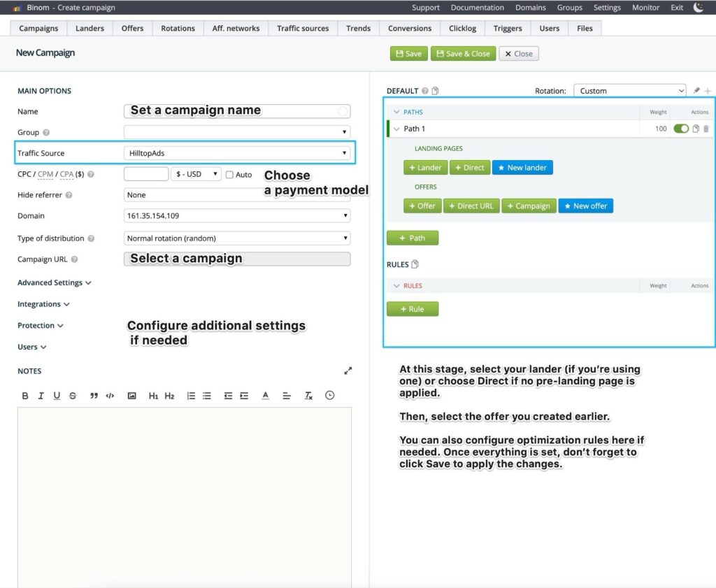Insert timestamp with the clock icon
This screenshot has height=588, width=716.
tap(329, 396)
